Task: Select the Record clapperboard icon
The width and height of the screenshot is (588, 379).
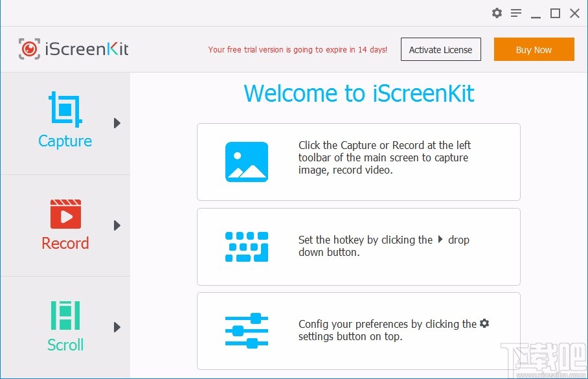Action: pos(65,214)
